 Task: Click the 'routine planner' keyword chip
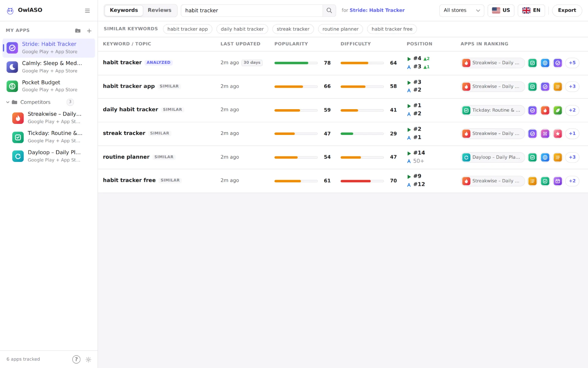click(340, 29)
